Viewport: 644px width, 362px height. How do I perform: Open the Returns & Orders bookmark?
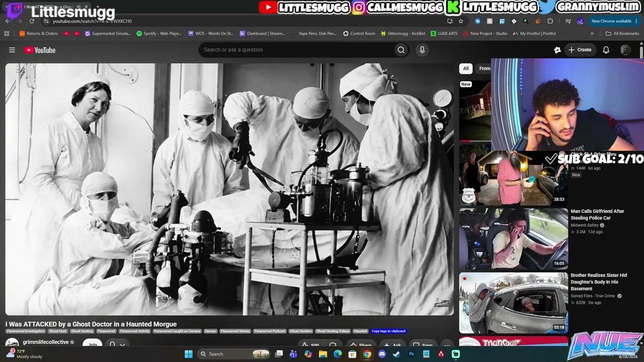pos(39,34)
